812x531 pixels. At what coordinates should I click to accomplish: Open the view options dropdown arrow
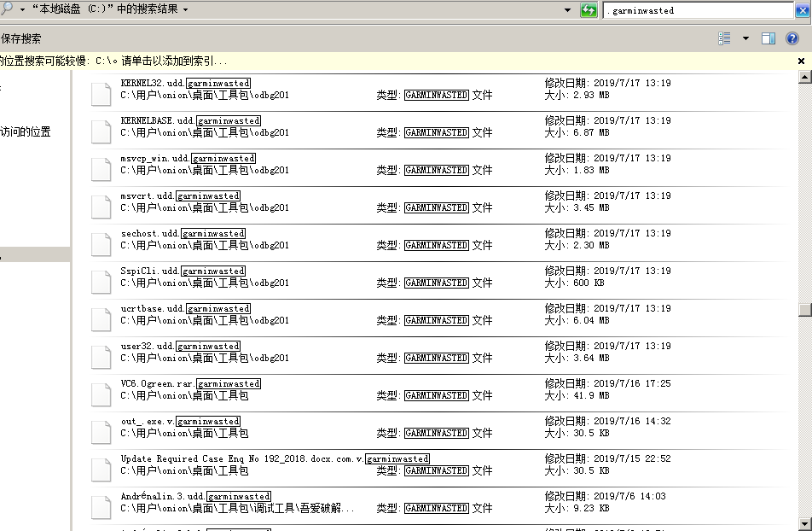pos(745,38)
